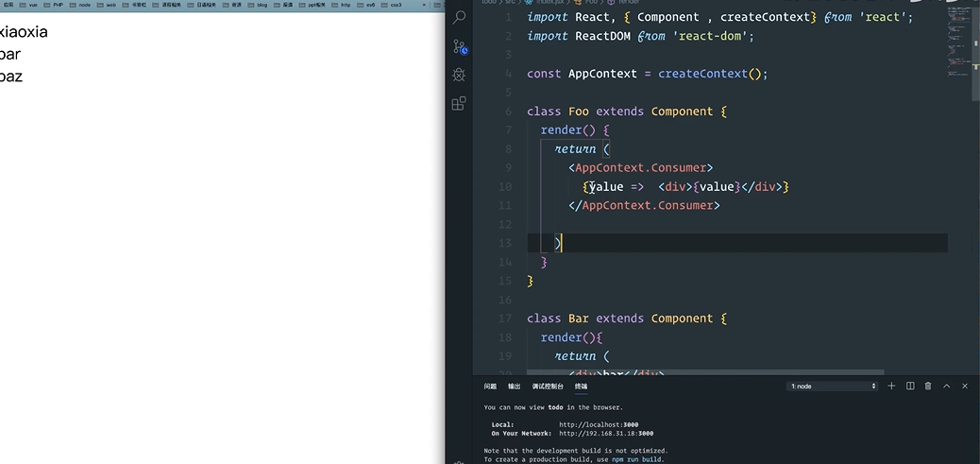The image size is (980, 464).
Task: Open the 'web' bookmark folder
Action: (x=107, y=5)
